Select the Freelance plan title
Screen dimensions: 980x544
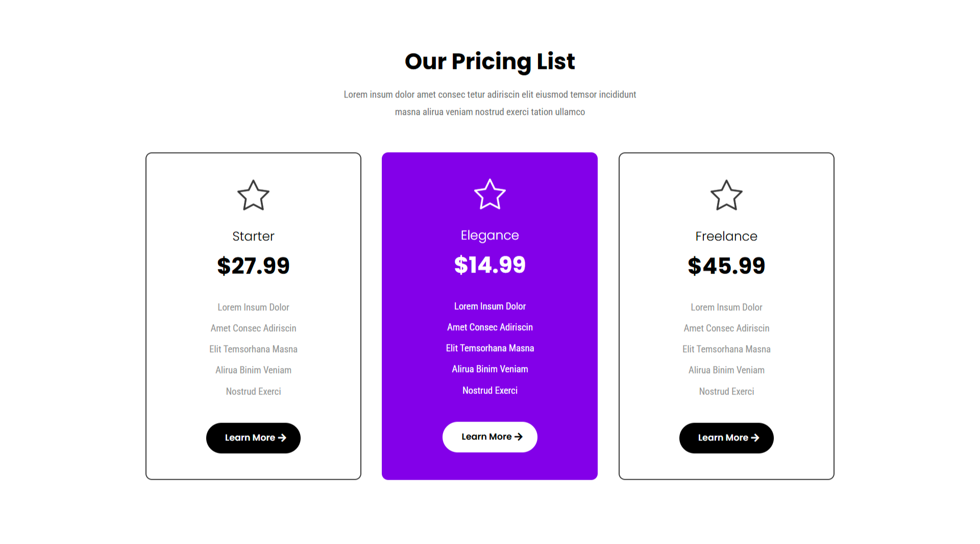coord(726,236)
